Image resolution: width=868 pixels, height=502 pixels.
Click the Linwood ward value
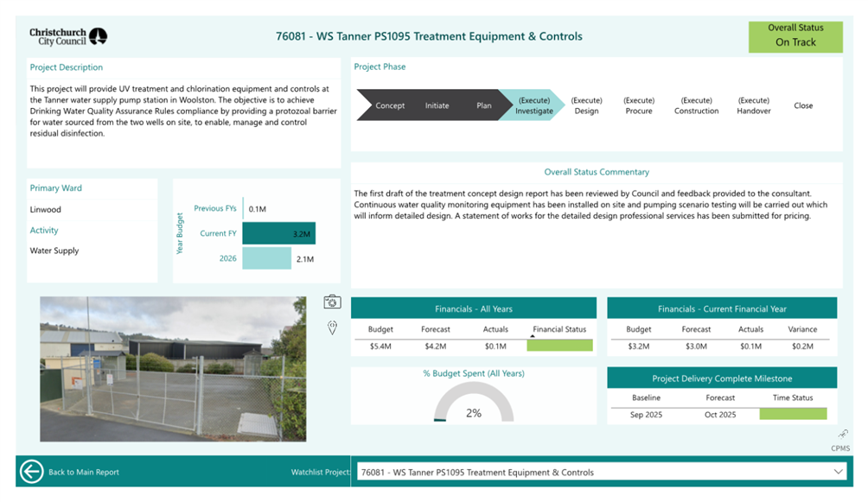point(46,209)
